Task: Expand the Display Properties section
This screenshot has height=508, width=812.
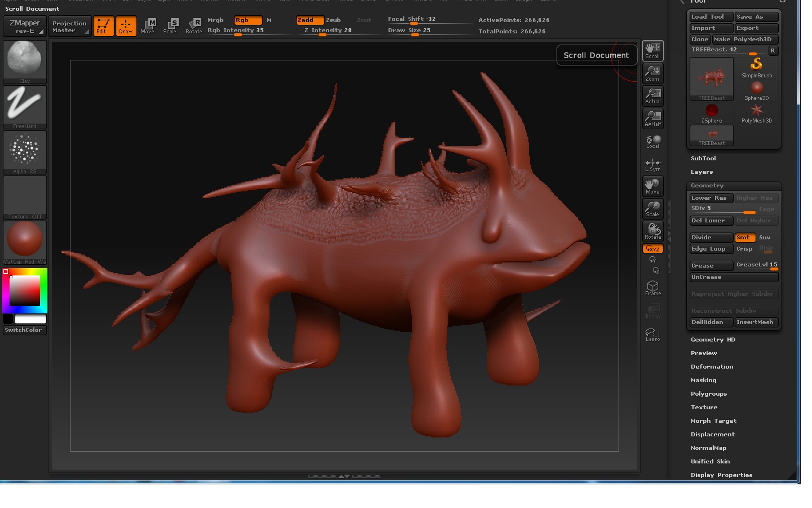Action: (721, 475)
